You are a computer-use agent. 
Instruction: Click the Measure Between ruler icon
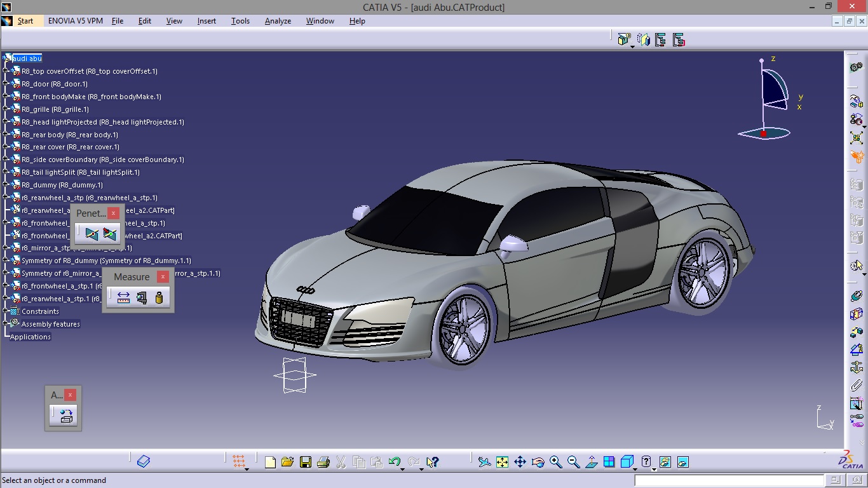point(124,297)
